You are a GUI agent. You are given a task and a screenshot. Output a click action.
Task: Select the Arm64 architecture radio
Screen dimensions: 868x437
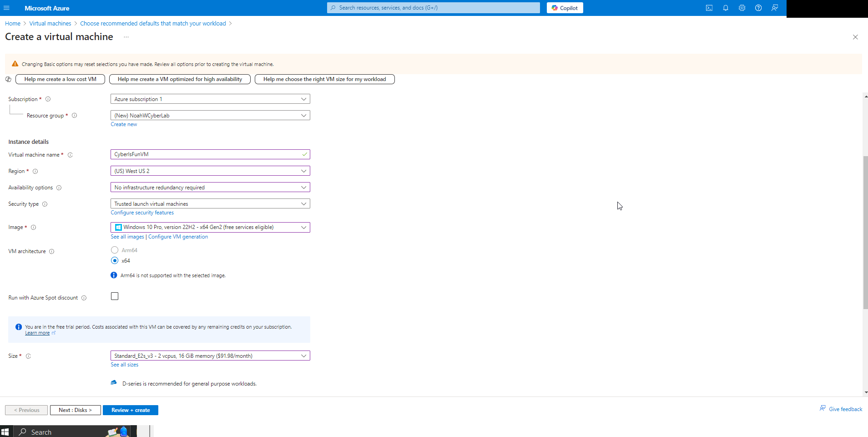pyautogui.click(x=115, y=250)
